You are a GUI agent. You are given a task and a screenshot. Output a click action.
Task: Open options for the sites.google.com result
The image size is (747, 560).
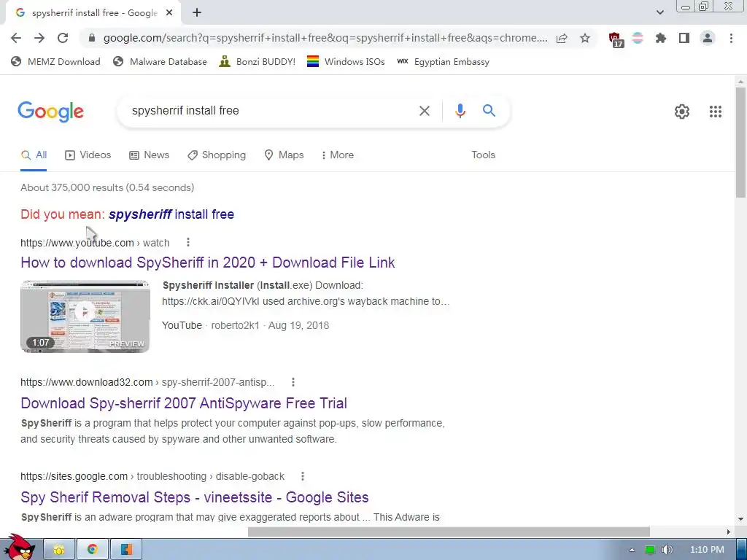click(x=303, y=476)
